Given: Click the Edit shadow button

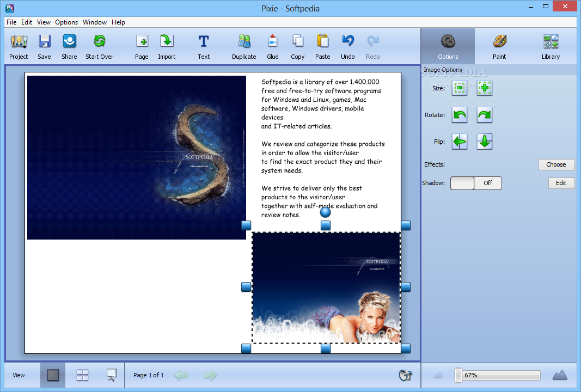Looking at the screenshot, I should pos(561,183).
